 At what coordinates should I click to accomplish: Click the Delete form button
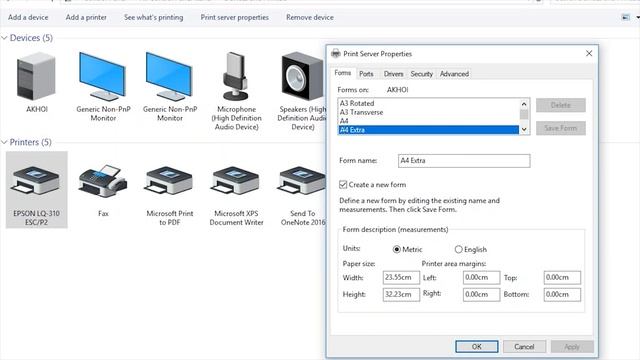[x=561, y=105]
